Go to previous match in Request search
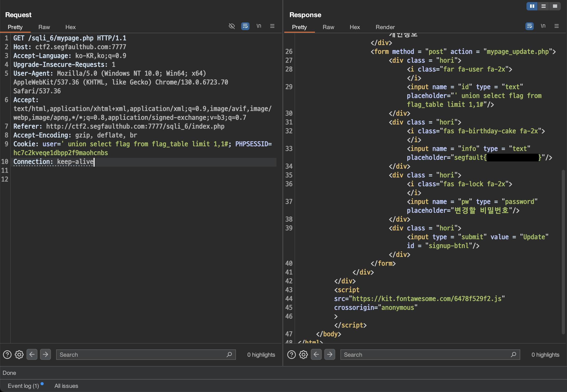This screenshot has height=392, width=567. pyautogui.click(x=32, y=355)
